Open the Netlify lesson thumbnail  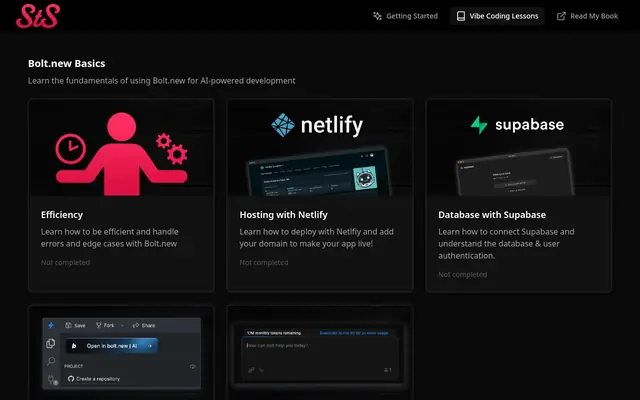320,148
